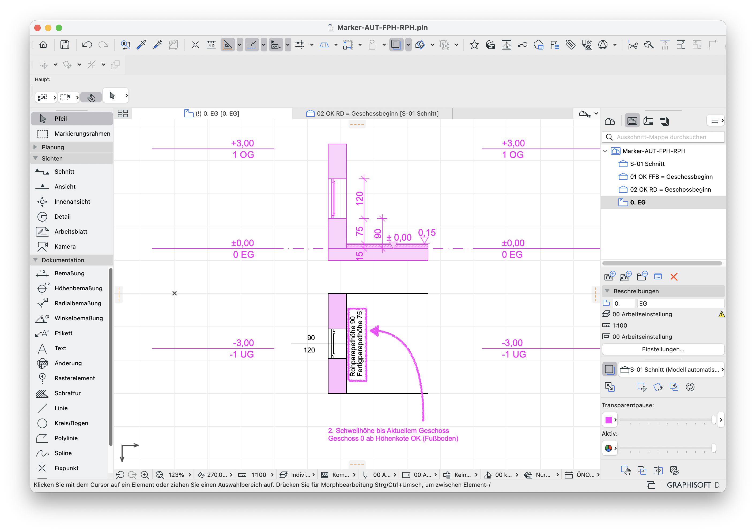This screenshot has height=532, width=756.
Task: Click the Save icon in toolbar
Action: click(65, 45)
